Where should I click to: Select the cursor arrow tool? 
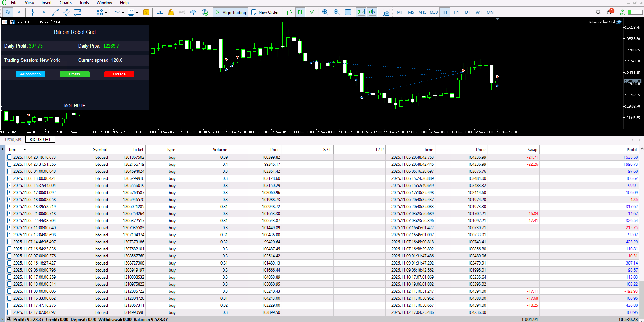click(8, 12)
